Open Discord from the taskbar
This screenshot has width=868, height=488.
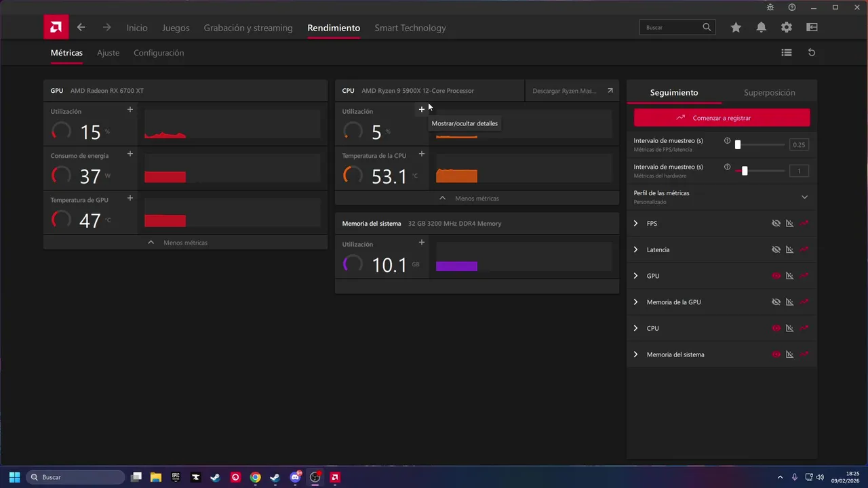pyautogui.click(x=295, y=477)
